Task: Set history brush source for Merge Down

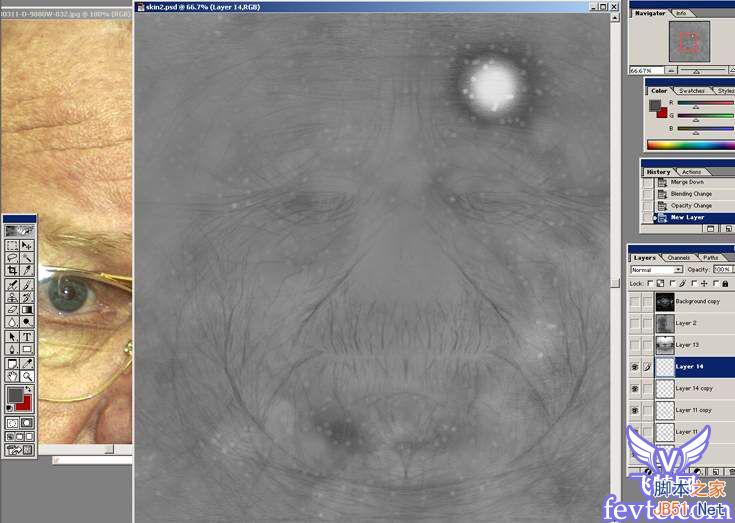Action: click(647, 182)
